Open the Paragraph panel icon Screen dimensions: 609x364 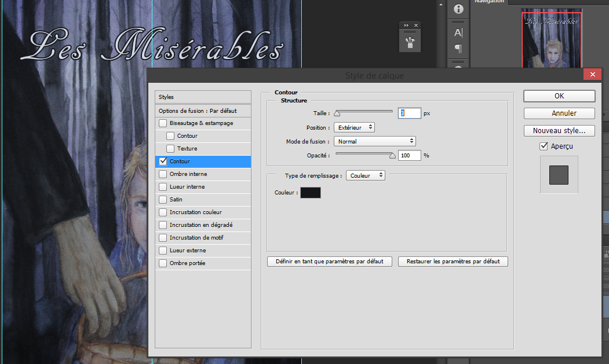[x=458, y=48]
